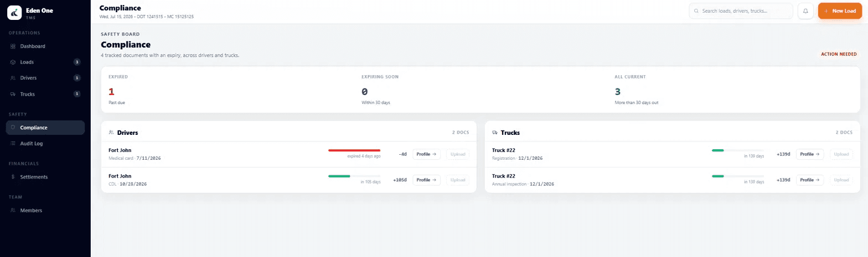868x257 pixels.
Task: Select Audit Log menu item
Action: click(x=45, y=144)
